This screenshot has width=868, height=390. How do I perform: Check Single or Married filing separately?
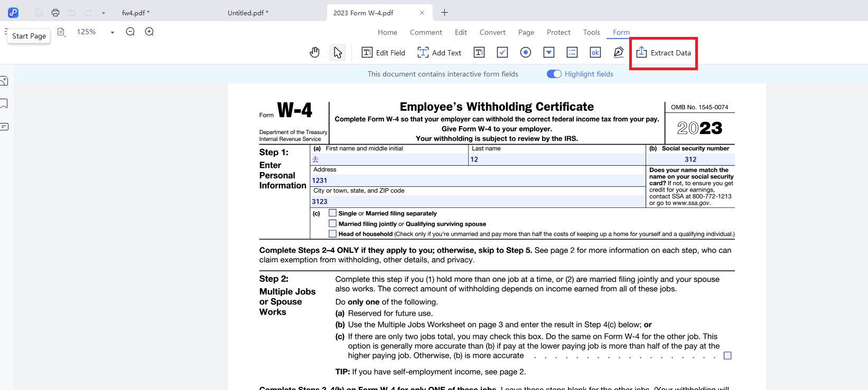click(x=332, y=213)
